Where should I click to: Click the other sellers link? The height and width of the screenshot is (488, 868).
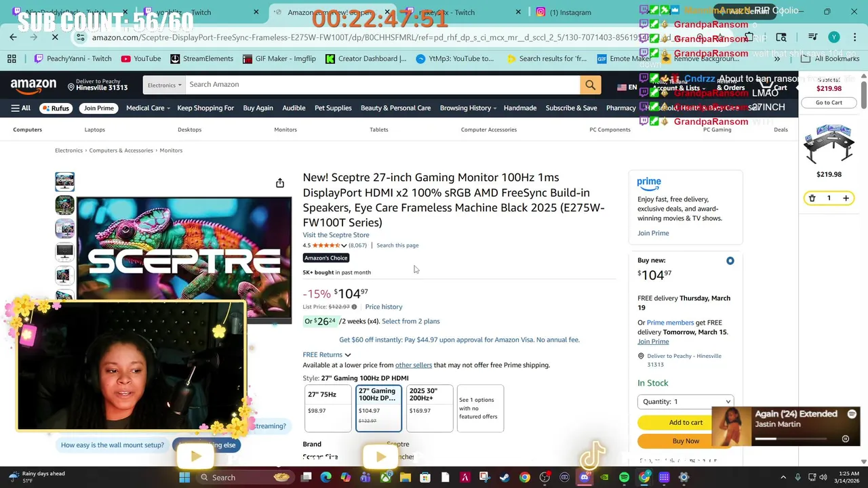pyautogui.click(x=414, y=365)
